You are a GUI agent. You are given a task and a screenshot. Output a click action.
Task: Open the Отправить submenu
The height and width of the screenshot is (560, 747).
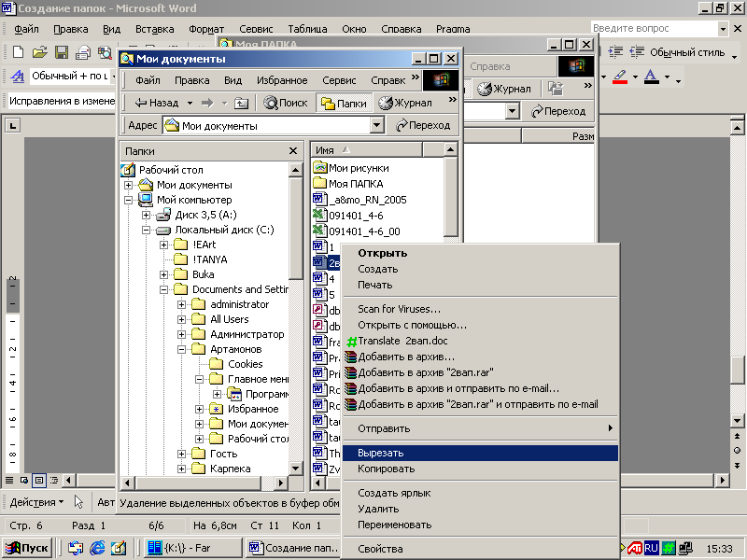coord(480,428)
